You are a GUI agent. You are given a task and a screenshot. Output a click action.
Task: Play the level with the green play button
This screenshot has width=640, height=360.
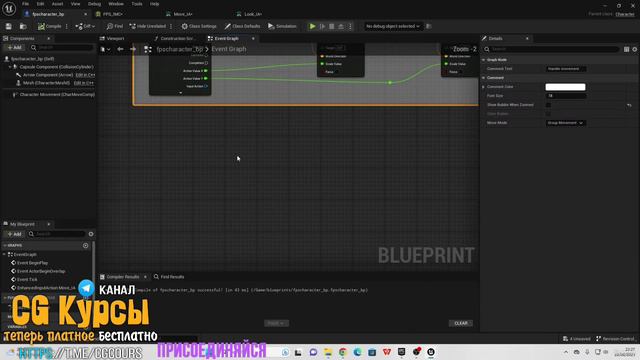312,26
